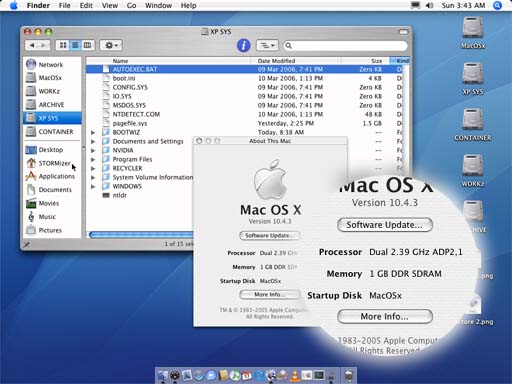Switch Finder to column view
The image size is (512, 384).
pyautogui.click(x=88, y=45)
